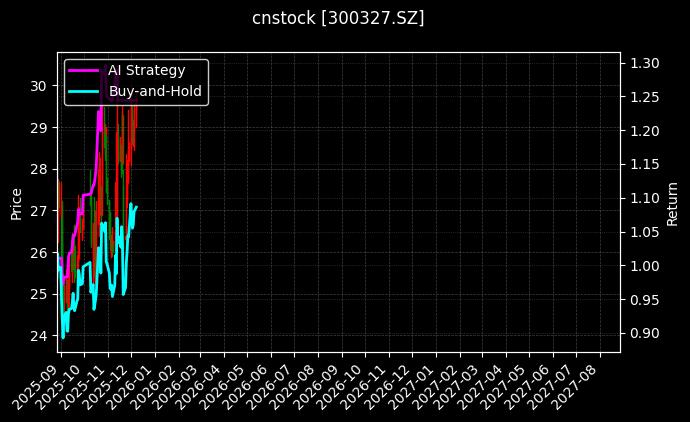Click return tick label 1.30
The width and height of the screenshot is (690, 422).
(x=645, y=63)
